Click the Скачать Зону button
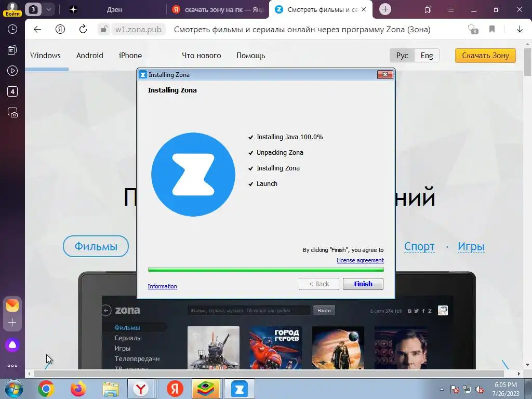The image size is (532, 399). pos(485,56)
